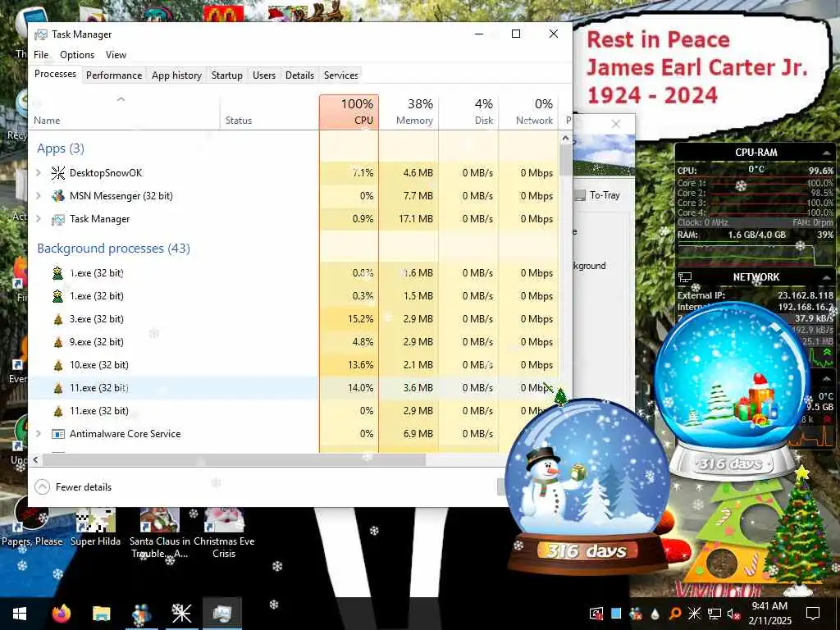The width and height of the screenshot is (840, 630).
Task: Click the taskbar clock showing 9:41 AM
Action: [769, 614]
